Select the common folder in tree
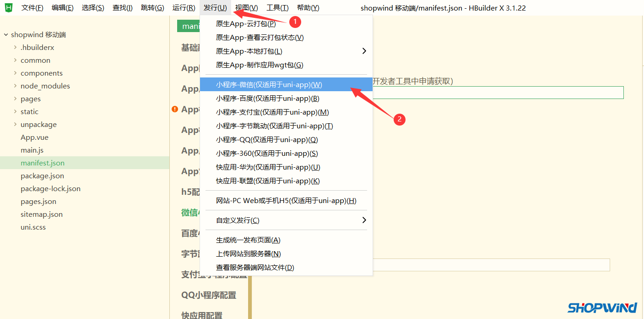The image size is (644, 319). (x=35, y=60)
